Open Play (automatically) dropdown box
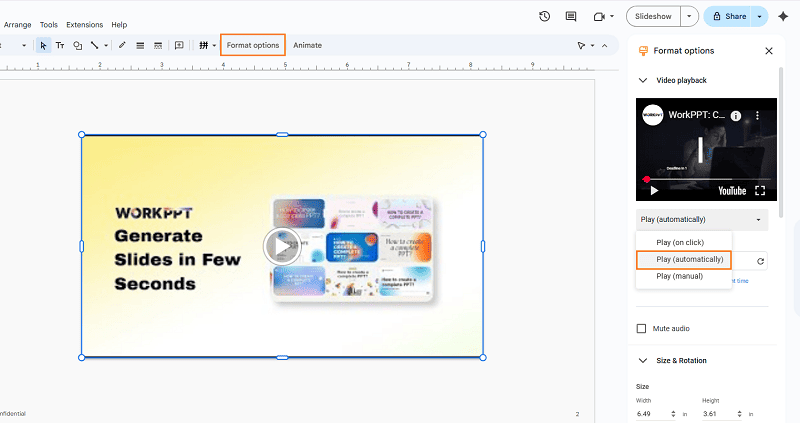Screen dimensions: 800x423 [702, 219]
